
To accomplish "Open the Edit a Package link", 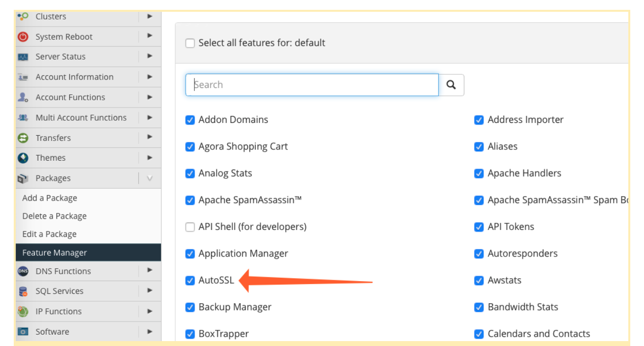I will (x=49, y=234).
